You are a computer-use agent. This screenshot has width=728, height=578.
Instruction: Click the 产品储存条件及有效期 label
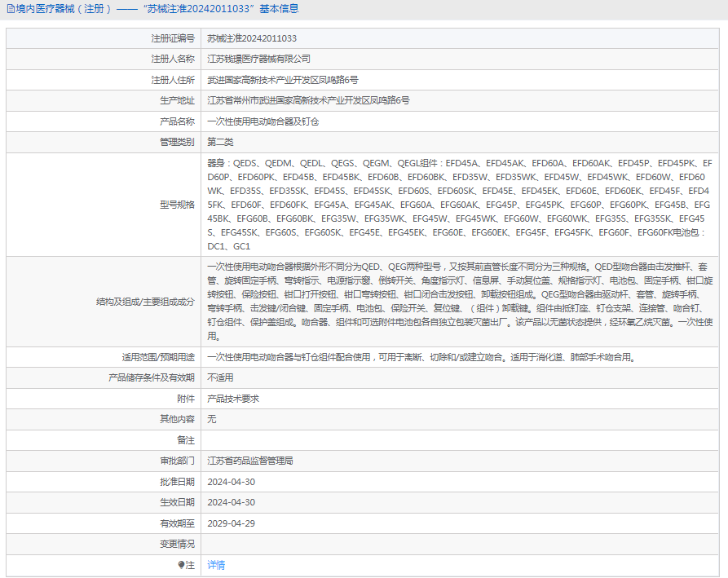click(x=152, y=377)
